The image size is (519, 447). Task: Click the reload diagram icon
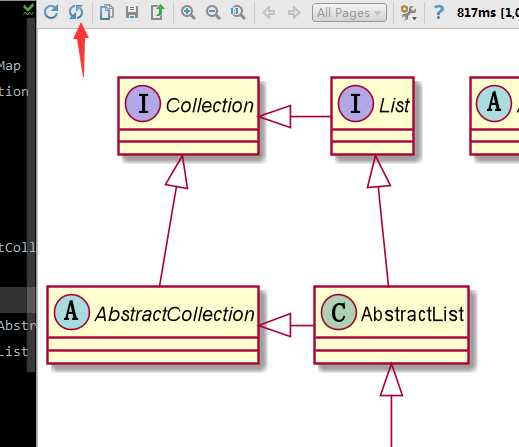click(51, 12)
